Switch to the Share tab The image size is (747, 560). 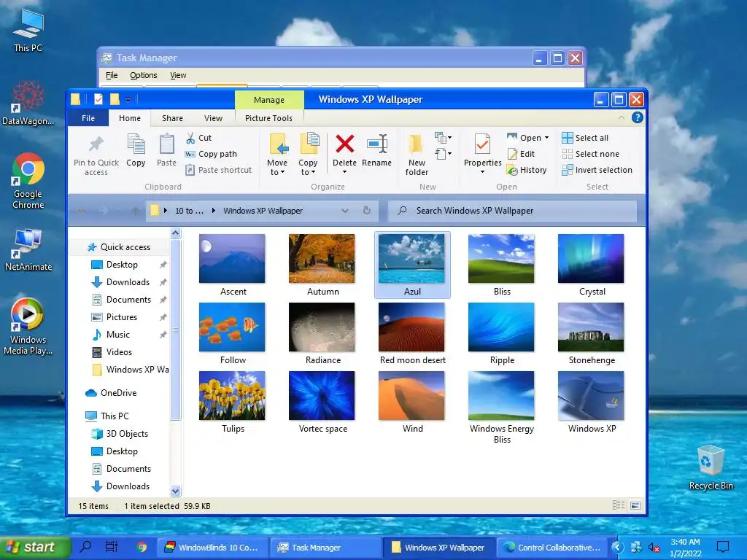pyautogui.click(x=172, y=118)
